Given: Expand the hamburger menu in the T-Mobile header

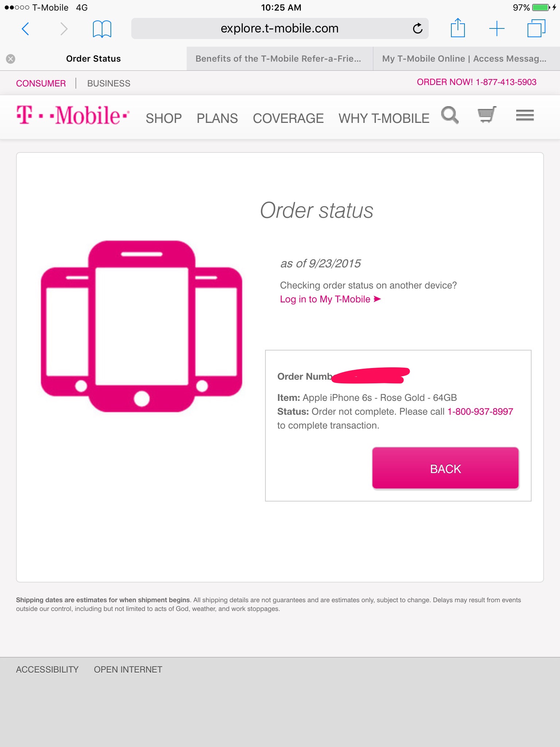Looking at the screenshot, I should click(x=525, y=115).
